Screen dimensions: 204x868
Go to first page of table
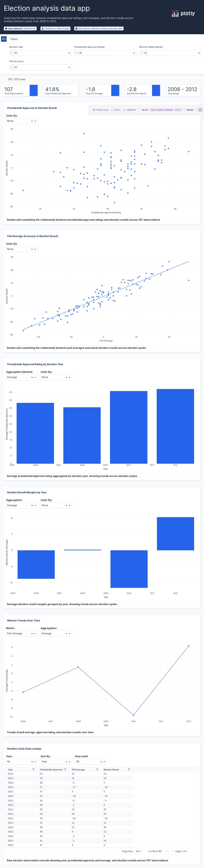tap(168, 851)
